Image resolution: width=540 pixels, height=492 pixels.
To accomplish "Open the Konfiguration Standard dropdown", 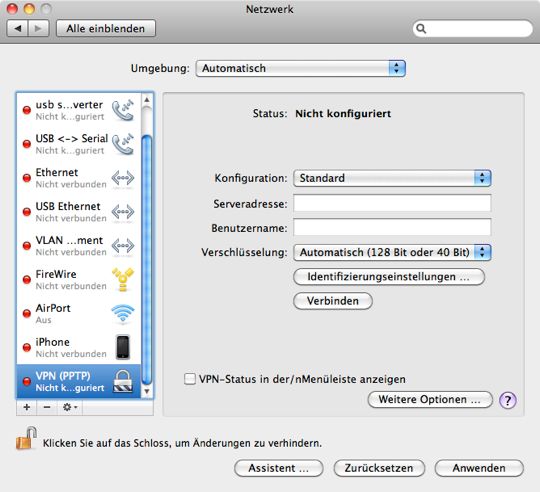I will pos(392,178).
